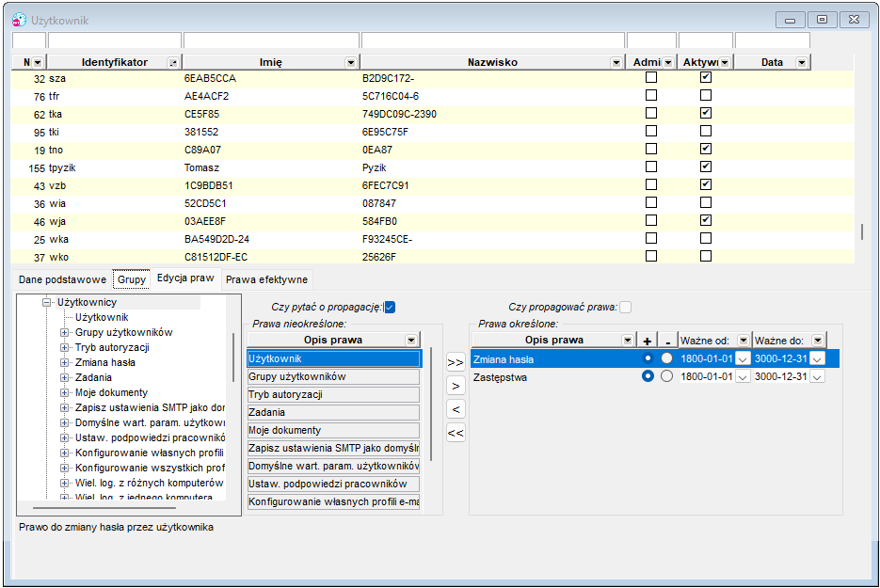Select deny radio for Zastępstwa

666,376
